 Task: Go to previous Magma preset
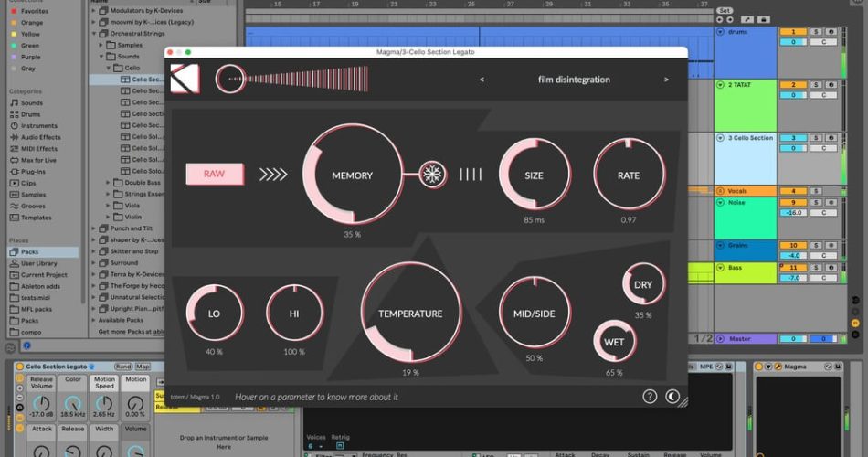pyautogui.click(x=482, y=80)
